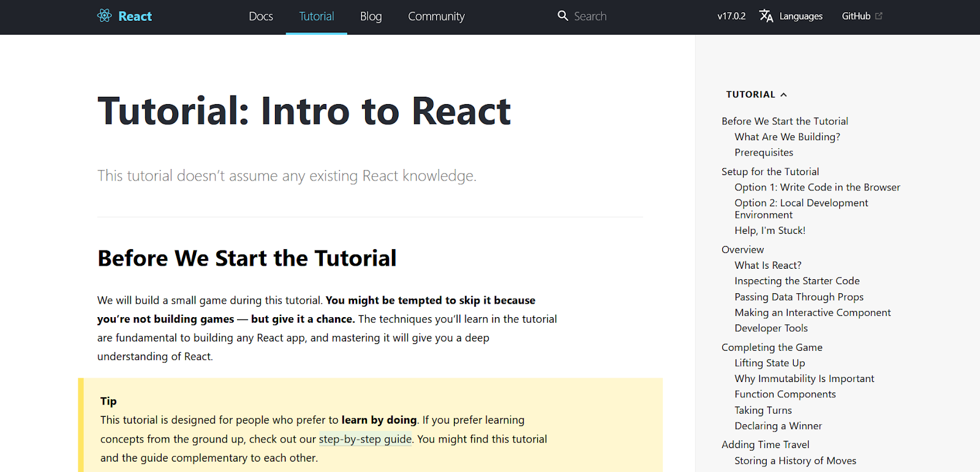Go to Setup for the Tutorial
The width and height of the screenshot is (980, 472).
click(x=770, y=171)
